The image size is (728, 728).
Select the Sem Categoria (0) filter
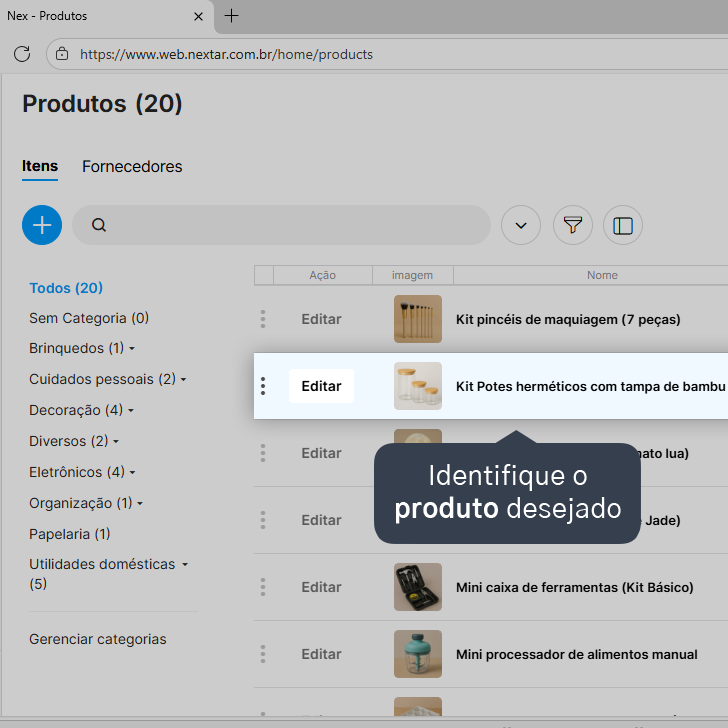pyautogui.click(x=89, y=318)
